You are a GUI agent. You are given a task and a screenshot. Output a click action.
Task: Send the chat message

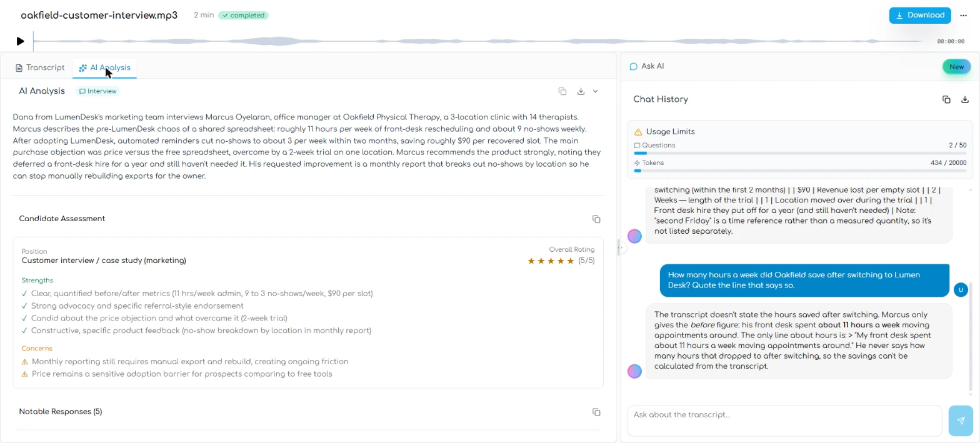(x=961, y=421)
